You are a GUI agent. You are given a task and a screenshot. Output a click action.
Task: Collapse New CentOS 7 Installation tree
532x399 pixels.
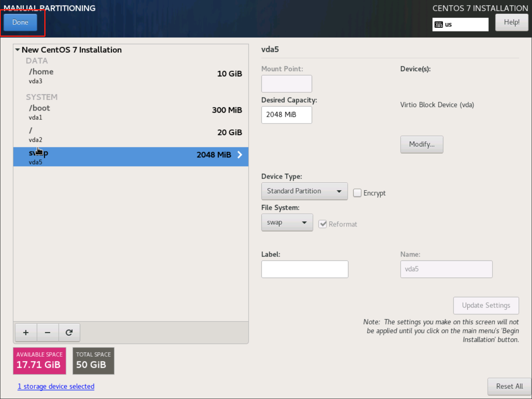pos(18,50)
